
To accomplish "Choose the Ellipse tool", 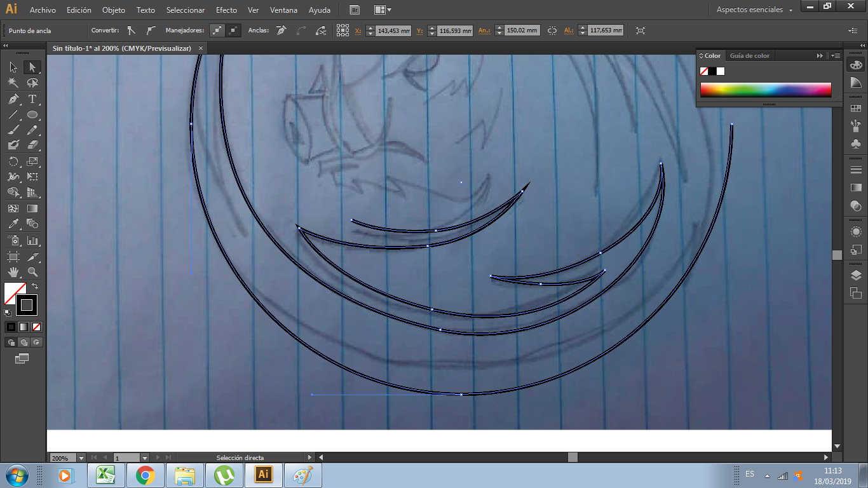I will (32, 115).
